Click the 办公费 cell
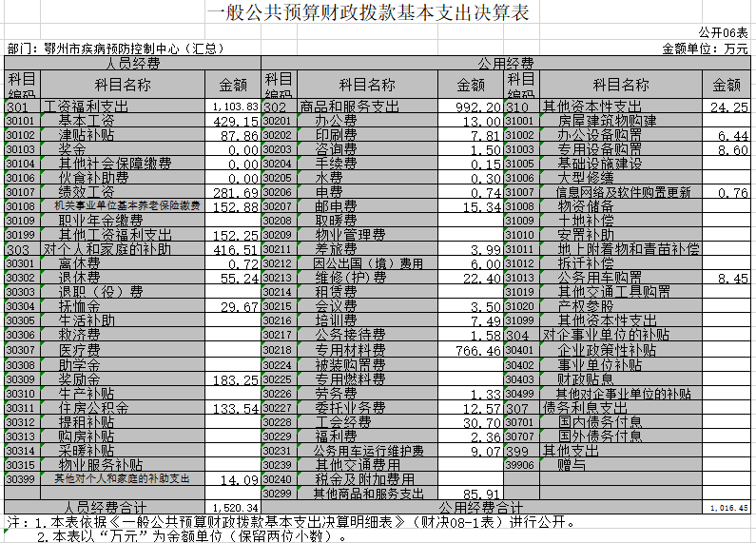This screenshot has width=756, height=543. click(x=368, y=121)
